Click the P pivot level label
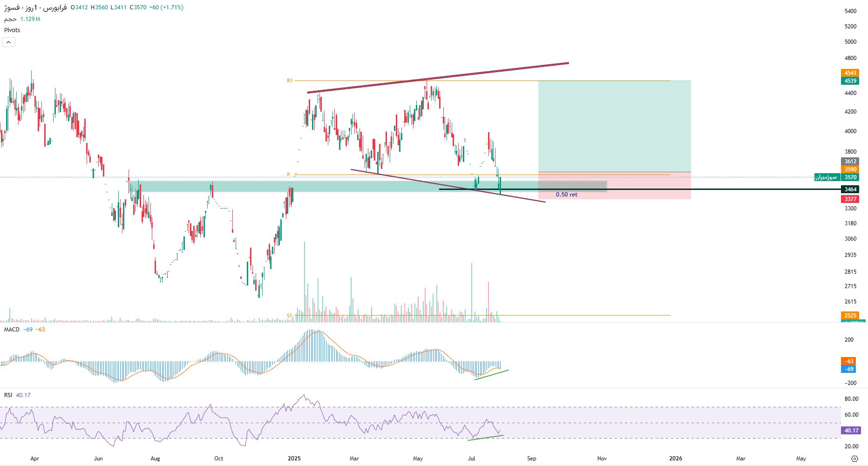 (288, 175)
